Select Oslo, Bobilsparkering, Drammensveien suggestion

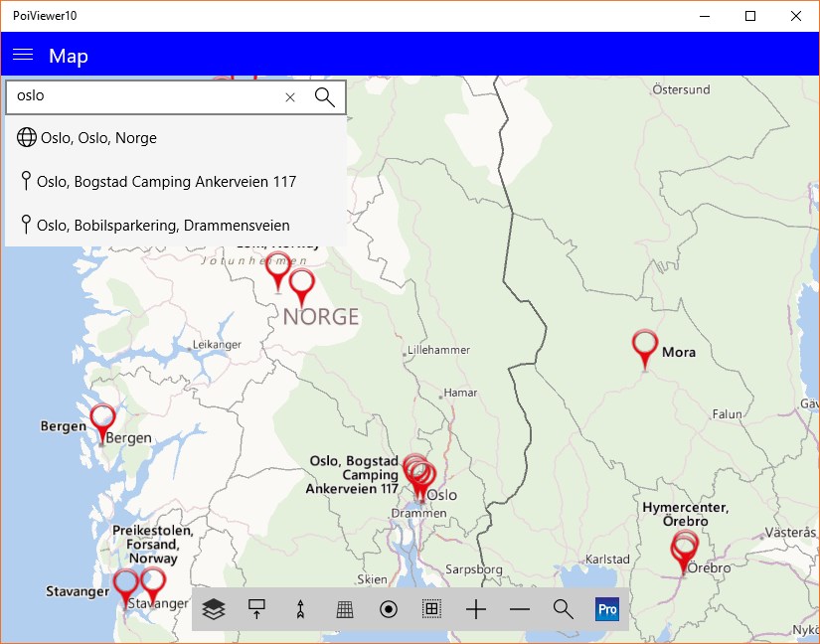[176, 226]
